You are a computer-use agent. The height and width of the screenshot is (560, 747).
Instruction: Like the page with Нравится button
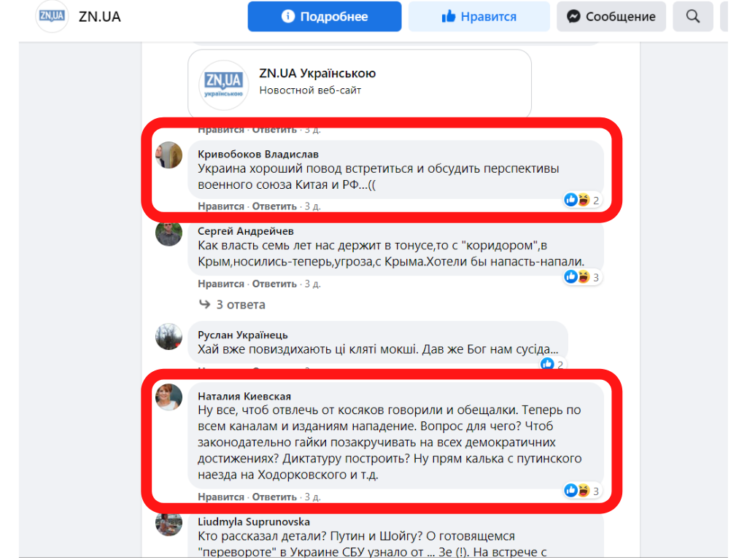479,17
